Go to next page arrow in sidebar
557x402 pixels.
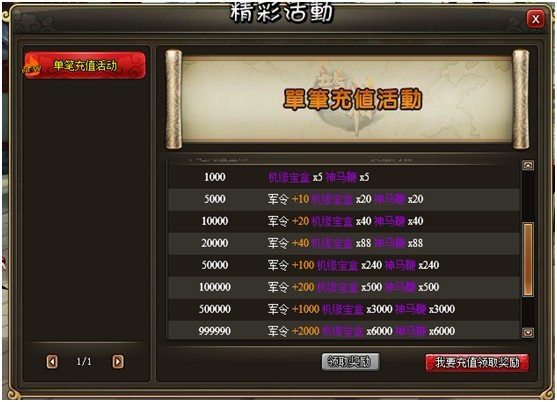pyautogui.click(x=118, y=362)
